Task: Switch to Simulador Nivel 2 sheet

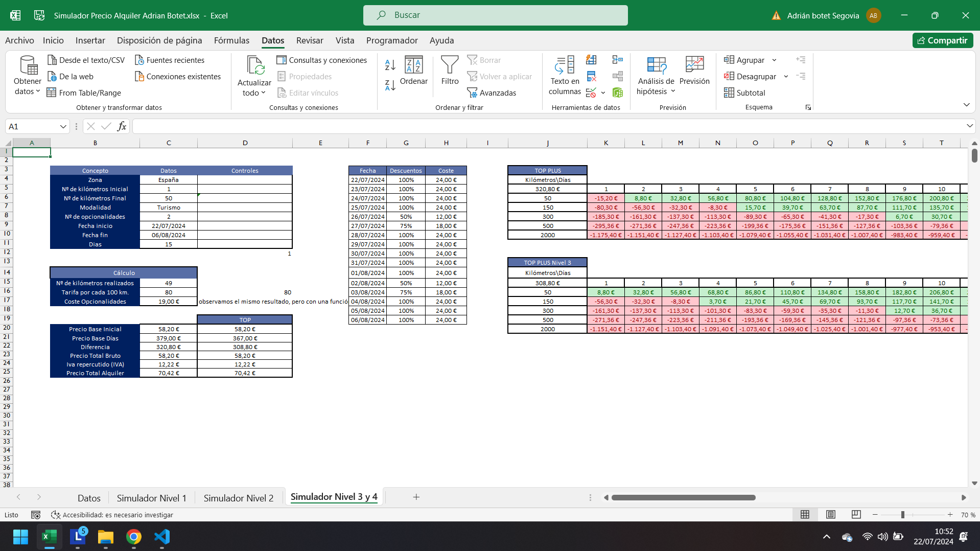Action: pos(238,498)
